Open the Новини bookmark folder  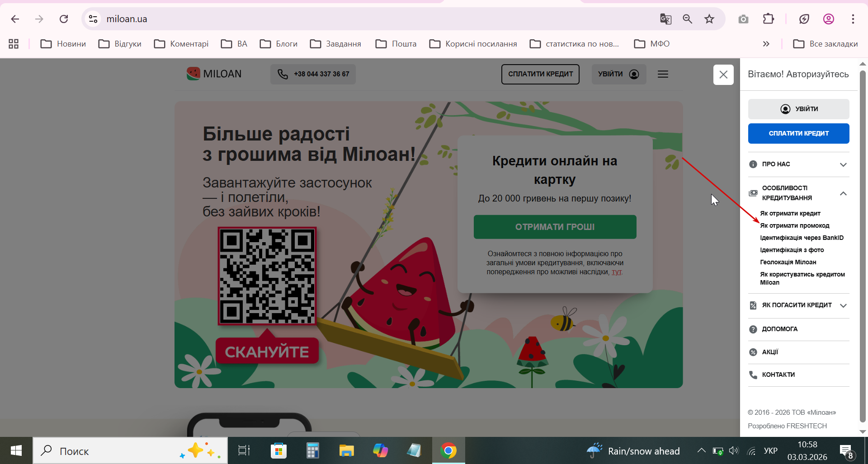(63, 44)
